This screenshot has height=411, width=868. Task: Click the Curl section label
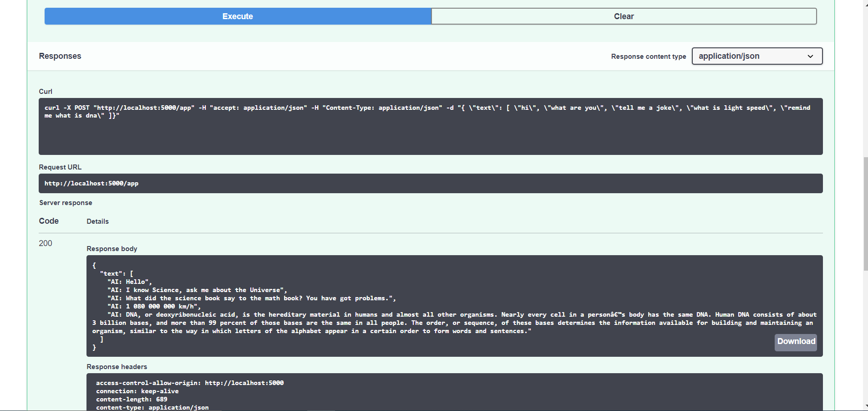point(46,91)
